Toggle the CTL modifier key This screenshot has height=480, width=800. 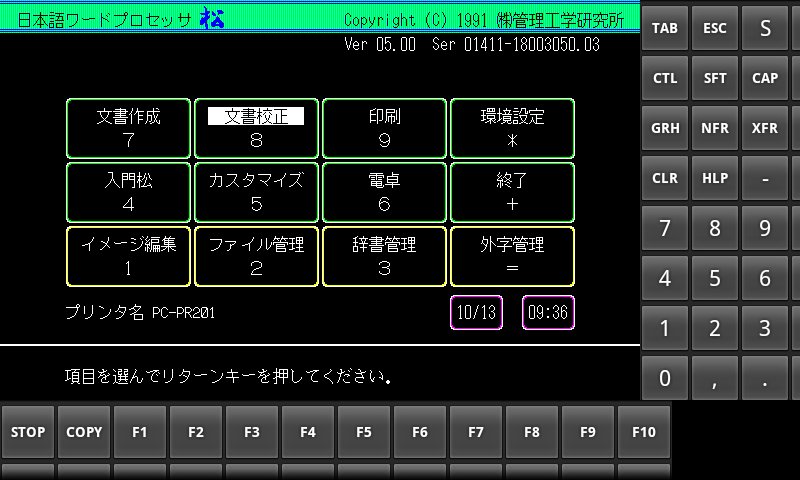[x=665, y=78]
